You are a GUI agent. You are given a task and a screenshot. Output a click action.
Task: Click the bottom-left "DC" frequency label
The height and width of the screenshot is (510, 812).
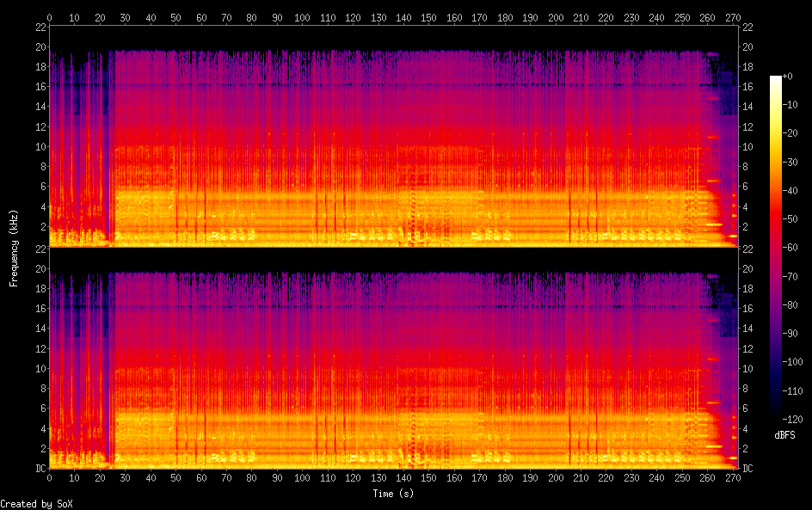click(38, 469)
